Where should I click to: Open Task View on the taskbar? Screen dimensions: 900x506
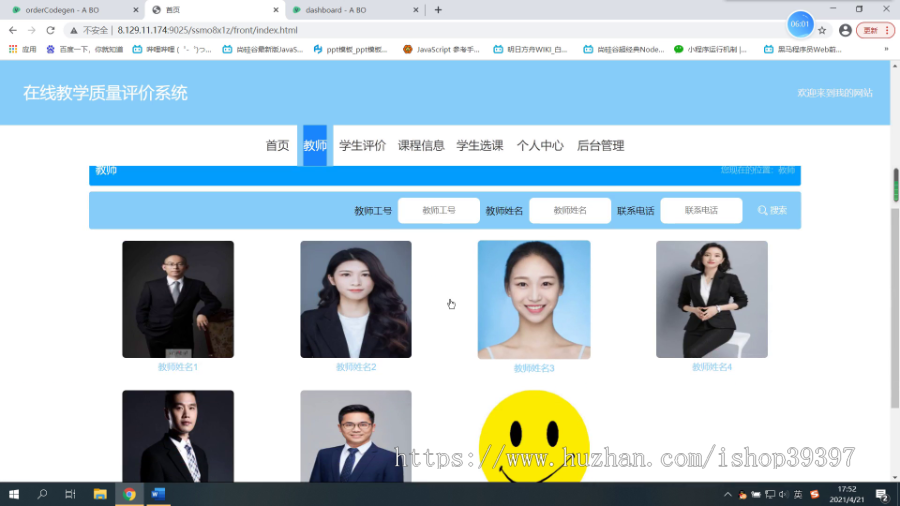pyautogui.click(x=70, y=494)
